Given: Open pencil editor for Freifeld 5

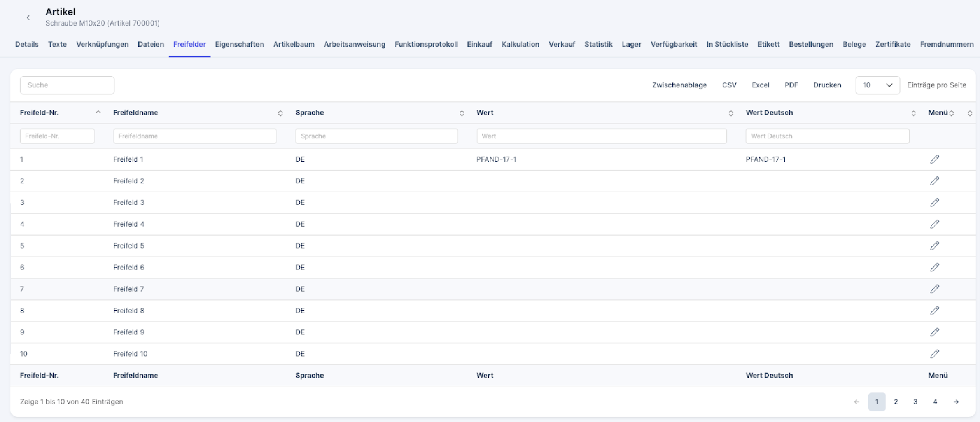Looking at the screenshot, I should (934, 246).
